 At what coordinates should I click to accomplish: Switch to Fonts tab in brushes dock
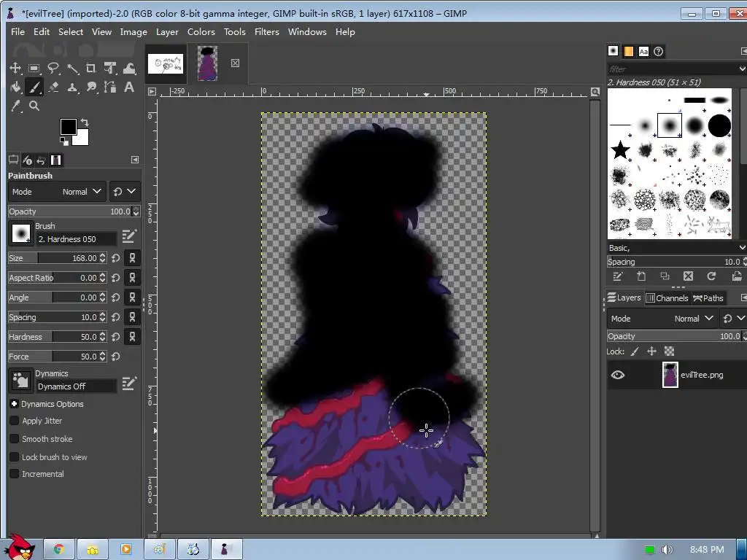tap(643, 52)
